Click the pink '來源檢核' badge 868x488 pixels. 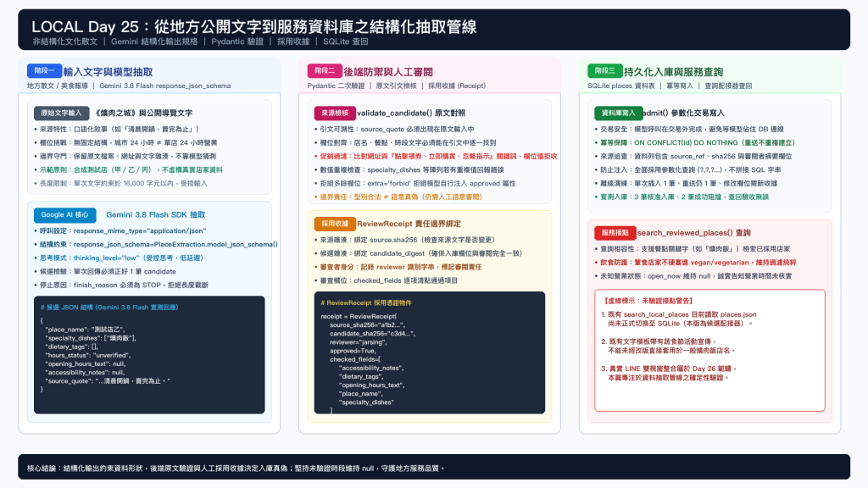coord(335,113)
